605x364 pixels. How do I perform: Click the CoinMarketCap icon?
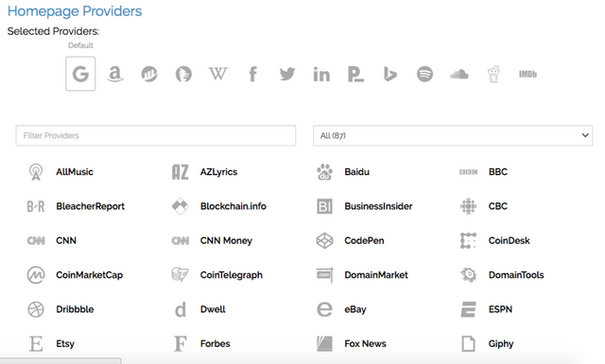tap(36, 275)
